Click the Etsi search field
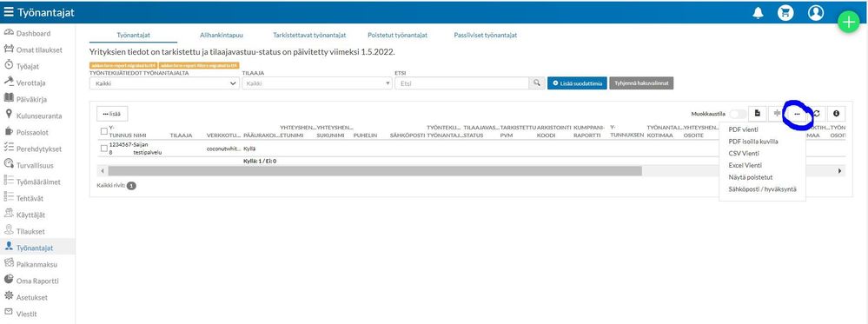 pyautogui.click(x=462, y=83)
